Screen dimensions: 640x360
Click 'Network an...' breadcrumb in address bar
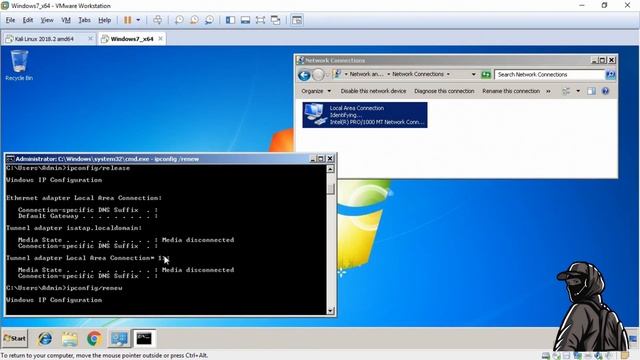tap(366, 74)
